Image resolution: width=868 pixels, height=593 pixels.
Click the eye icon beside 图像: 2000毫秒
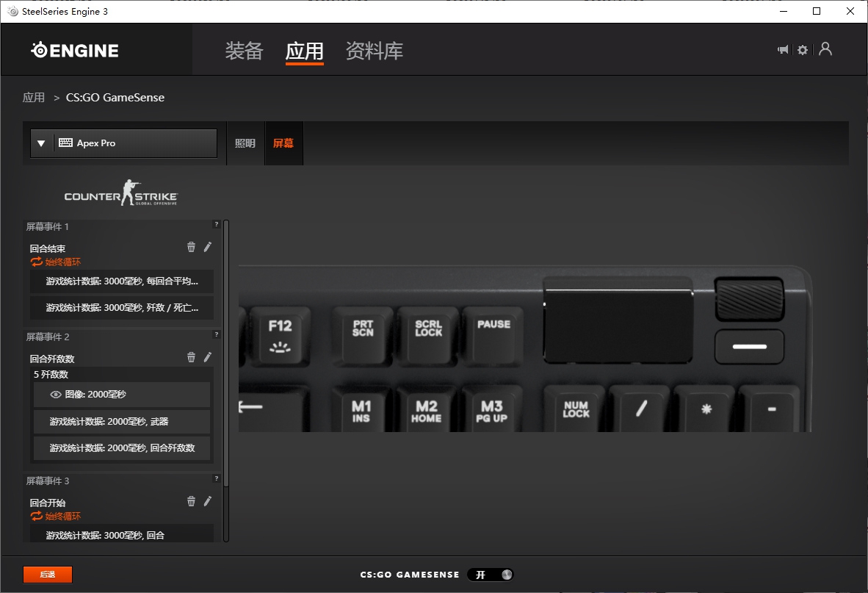click(55, 395)
